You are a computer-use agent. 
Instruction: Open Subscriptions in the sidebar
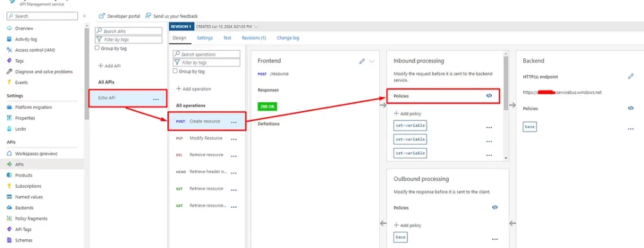click(28, 186)
